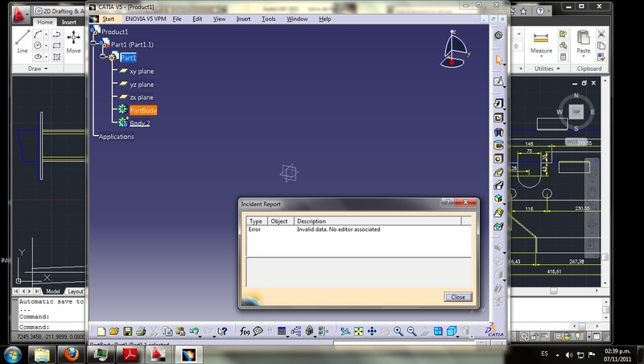Click the Undo arrow icon

point(193,331)
